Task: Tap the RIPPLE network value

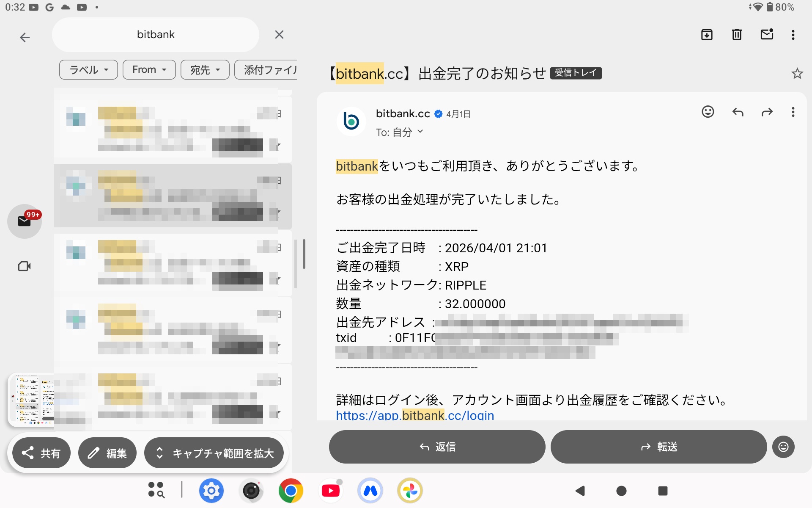Action: 466,285
